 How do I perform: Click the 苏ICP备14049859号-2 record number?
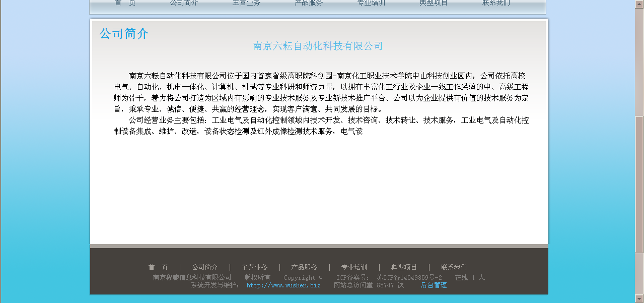409,277
